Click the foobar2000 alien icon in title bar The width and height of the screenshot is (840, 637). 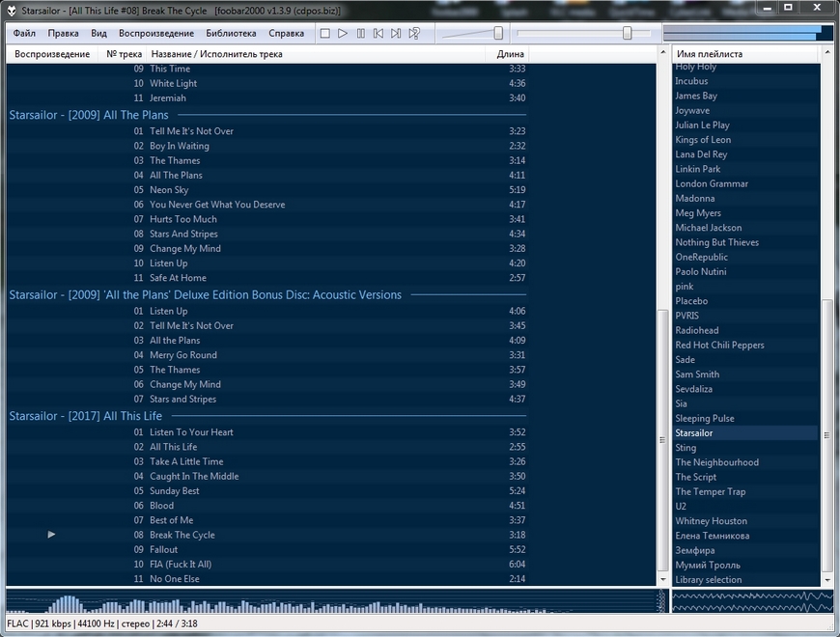click(x=12, y=11)
